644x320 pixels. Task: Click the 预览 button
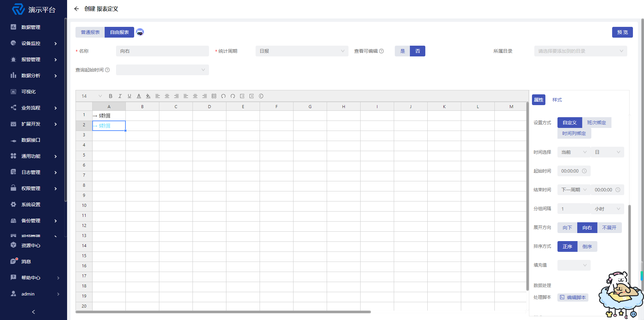622,32
